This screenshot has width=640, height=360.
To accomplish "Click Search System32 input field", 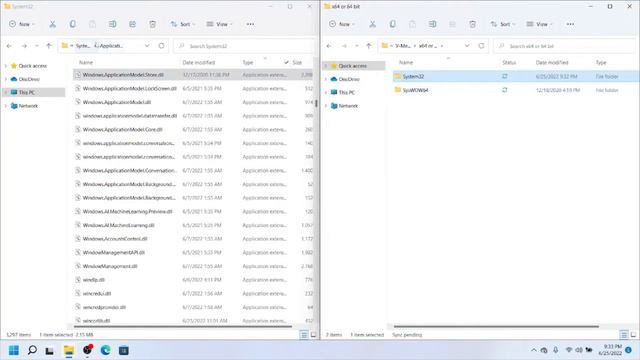I will [x=245, y=46].
